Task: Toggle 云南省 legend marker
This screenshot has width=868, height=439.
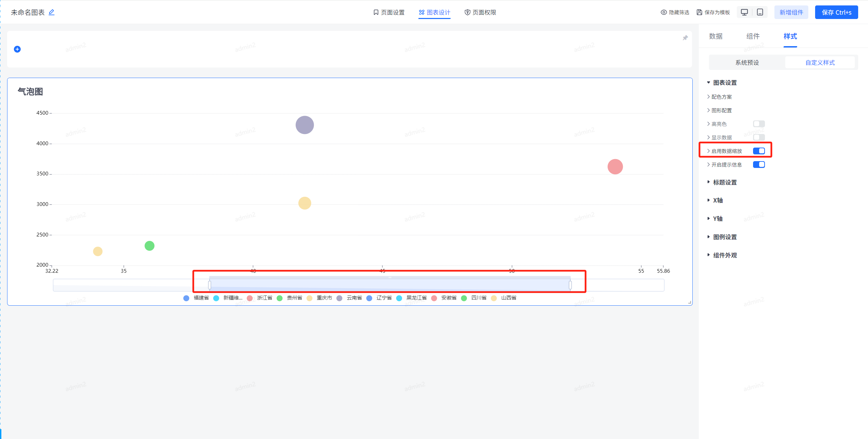Action: coord(339,298)
